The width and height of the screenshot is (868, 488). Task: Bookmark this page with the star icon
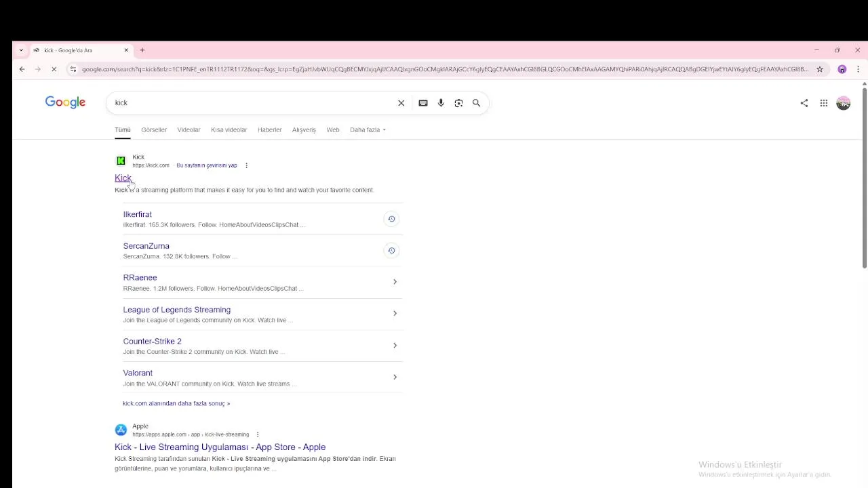(x=820, y=69)
